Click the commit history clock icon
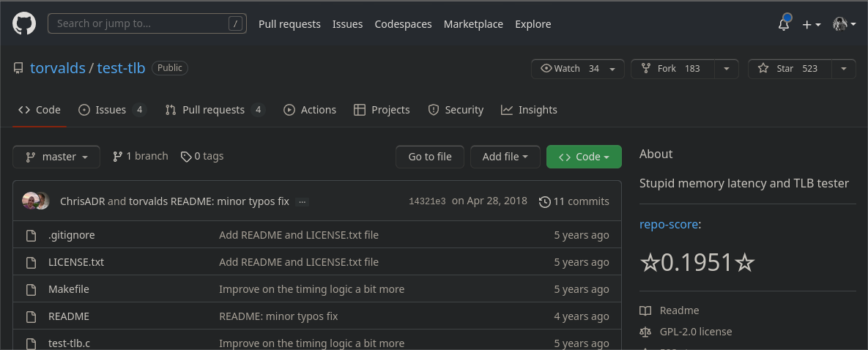Screen dimensions: 868x350 544,201
